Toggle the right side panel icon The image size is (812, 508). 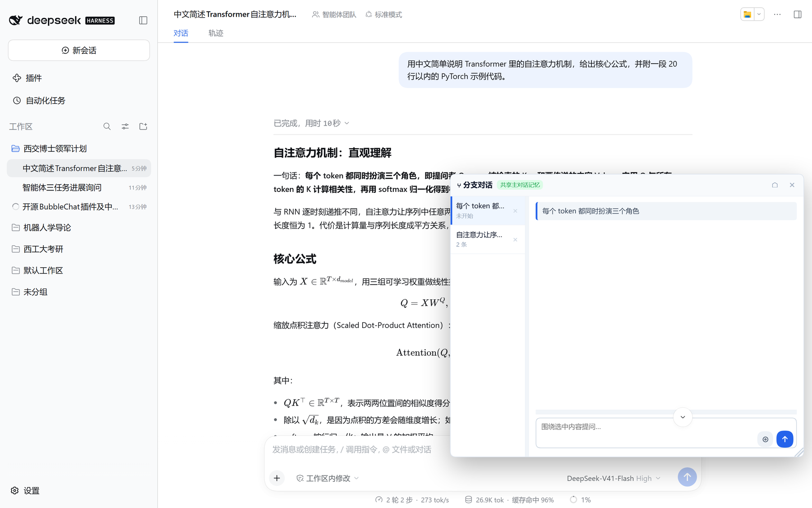[798, 14]
